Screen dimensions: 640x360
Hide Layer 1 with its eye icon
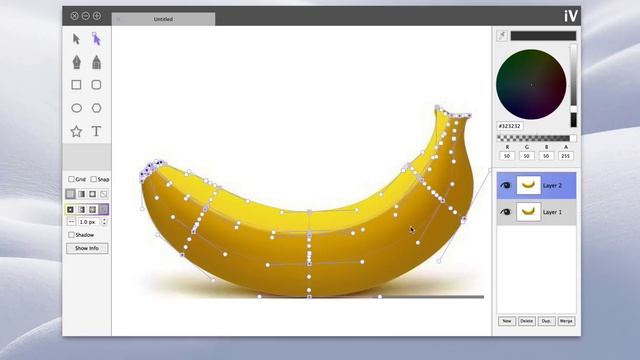pos(505,212)
